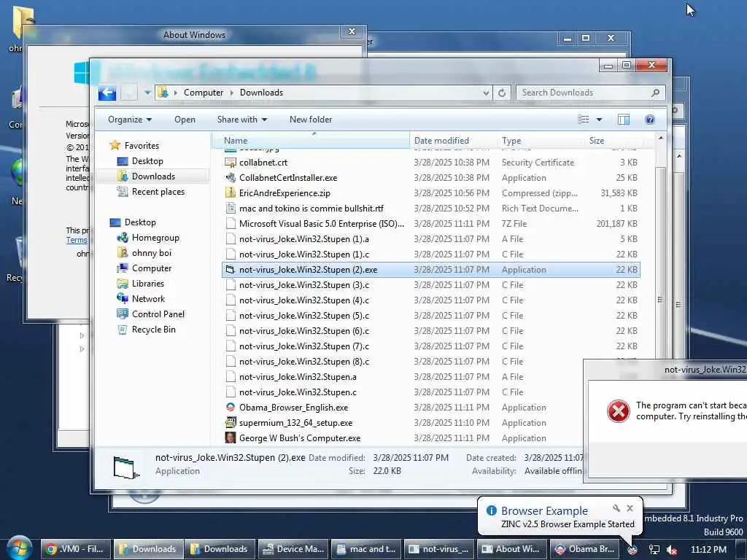Click the search magnifier icon
The height and width of the screenshot is (560, 747).
656,93
